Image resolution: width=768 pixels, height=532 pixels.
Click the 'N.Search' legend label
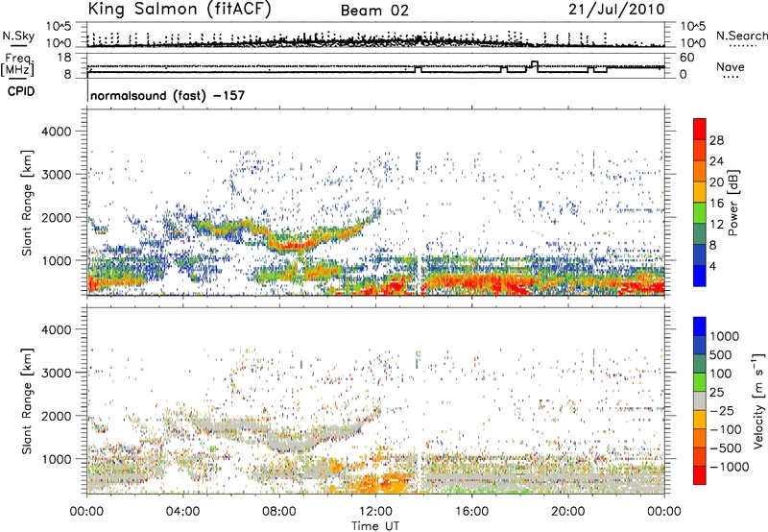tap(741, 36)
